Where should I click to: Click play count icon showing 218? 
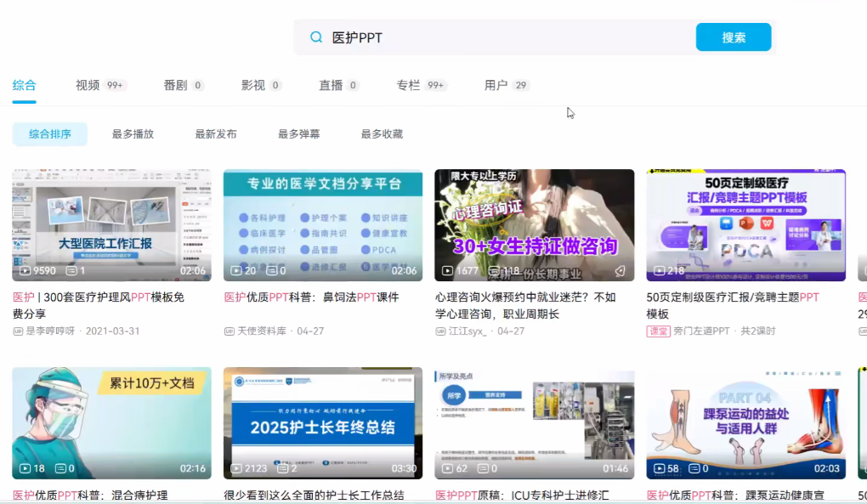pos(659,271)
